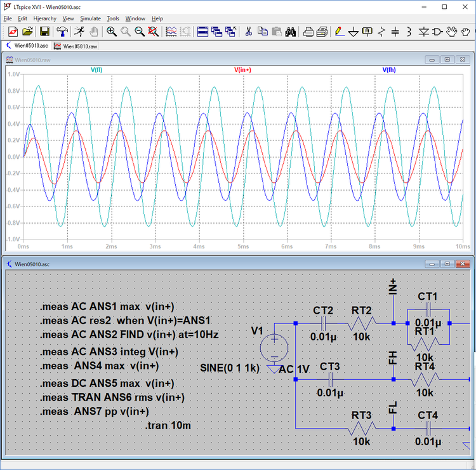Image resolution: width=476 pixels, height=470 pixels.
Task: Select the Ground symbol tool
Action: click(x=353, y=31)
